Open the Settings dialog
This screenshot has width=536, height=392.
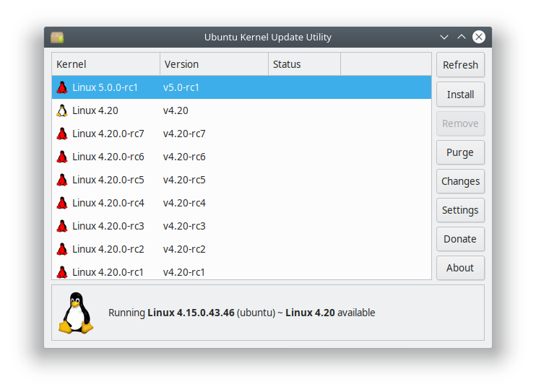[x=460, y=210]
